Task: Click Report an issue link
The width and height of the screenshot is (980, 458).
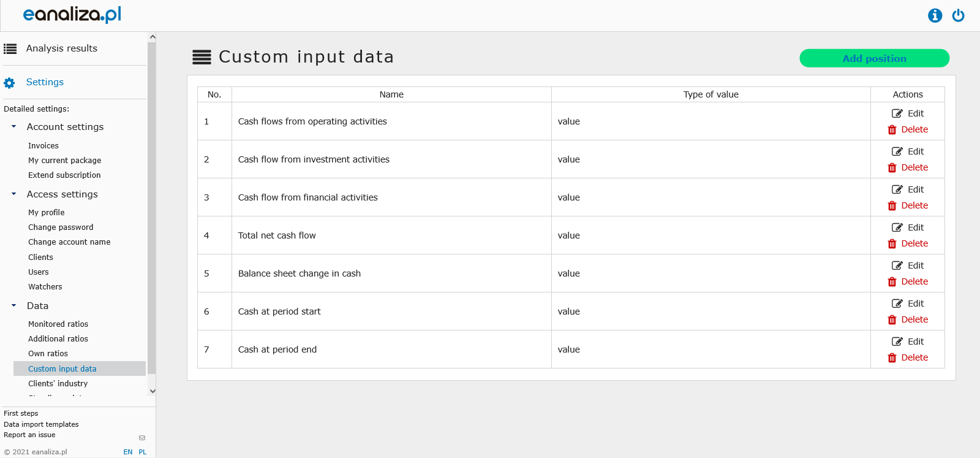Action: 29,435
